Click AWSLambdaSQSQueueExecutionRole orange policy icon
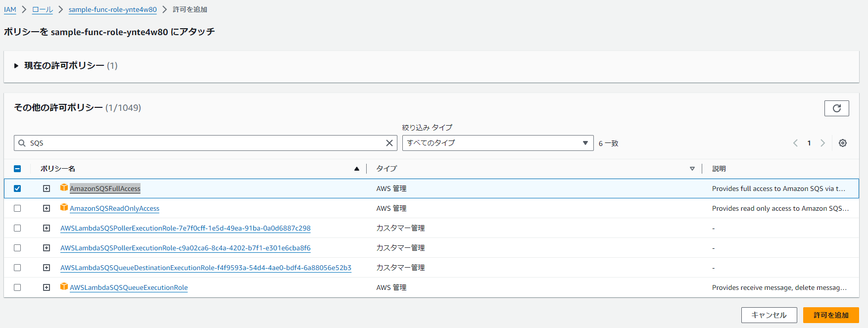 click(64, 286)
